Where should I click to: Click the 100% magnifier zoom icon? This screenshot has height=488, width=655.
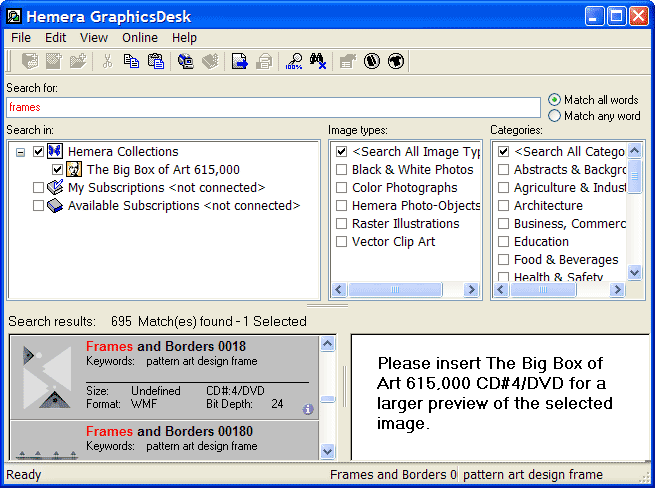(294, 61)
